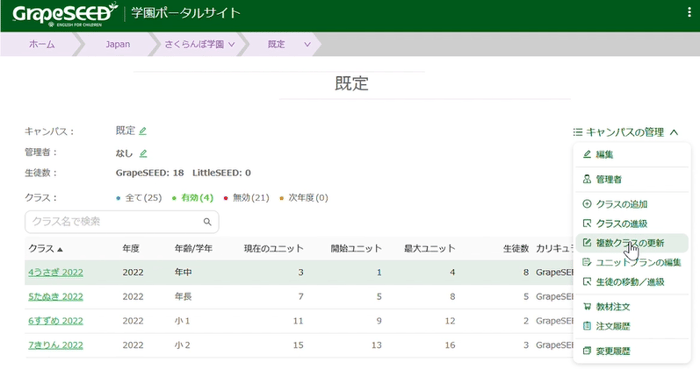Click the list icon next to キャンパスの管理
700x369 pixels.
(x=578, y=132)
